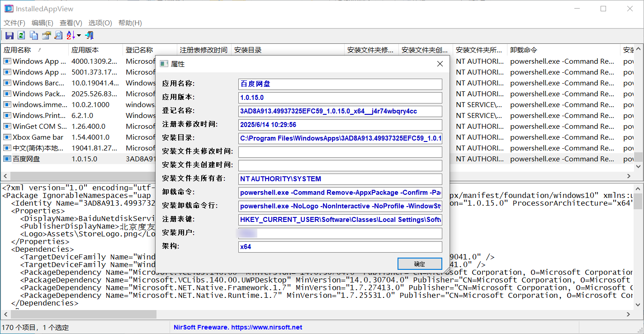
Task: Sort the list by the 卸载命令 column header
Action: 563,50
